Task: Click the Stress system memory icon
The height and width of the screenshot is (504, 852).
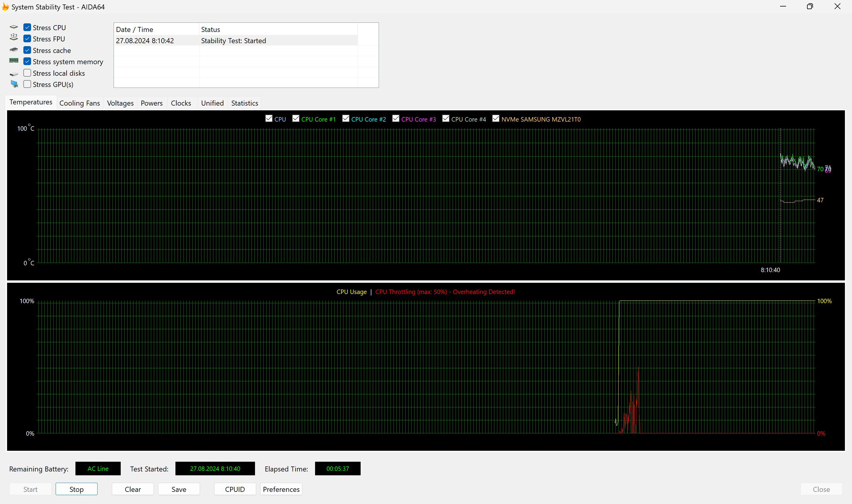Action: pyautogui.click(x=14, y=62)
